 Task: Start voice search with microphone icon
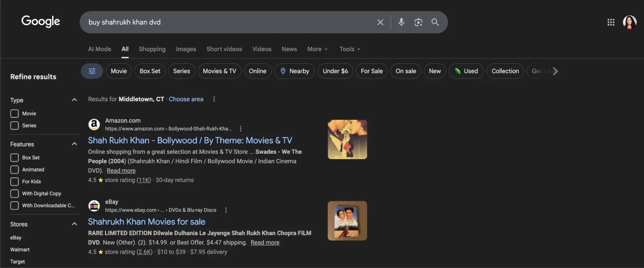(x=401, y=22)
